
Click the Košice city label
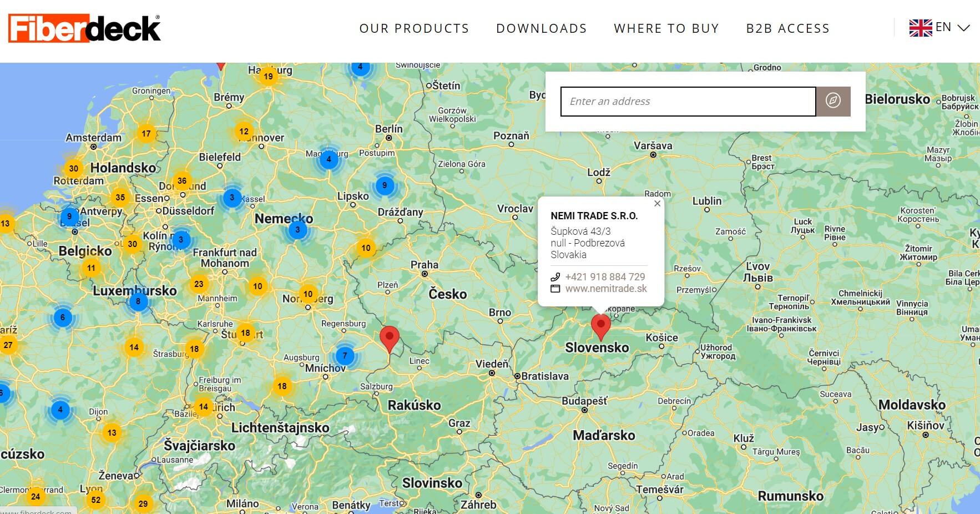[661, 337]
